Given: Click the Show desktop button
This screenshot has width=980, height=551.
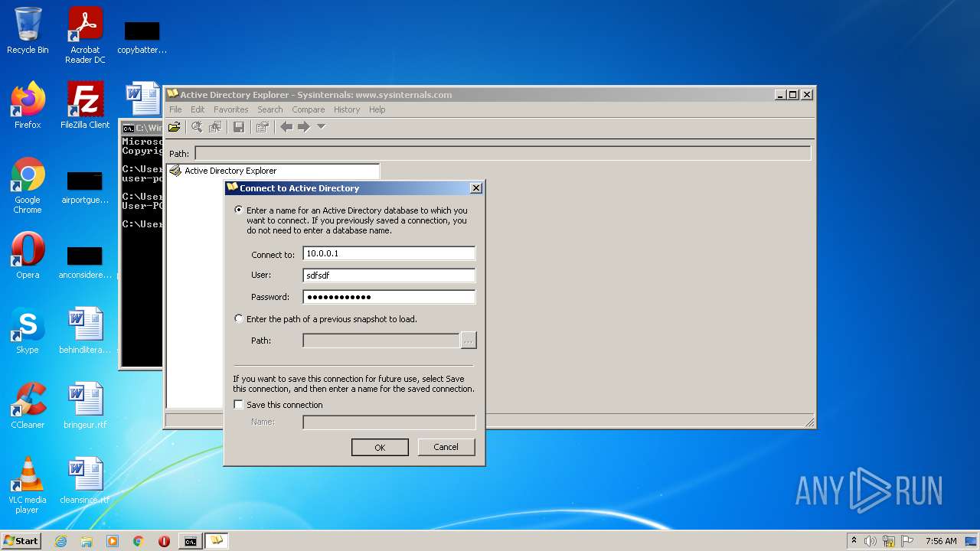Looking at the screenshot, I should point(972,541).
